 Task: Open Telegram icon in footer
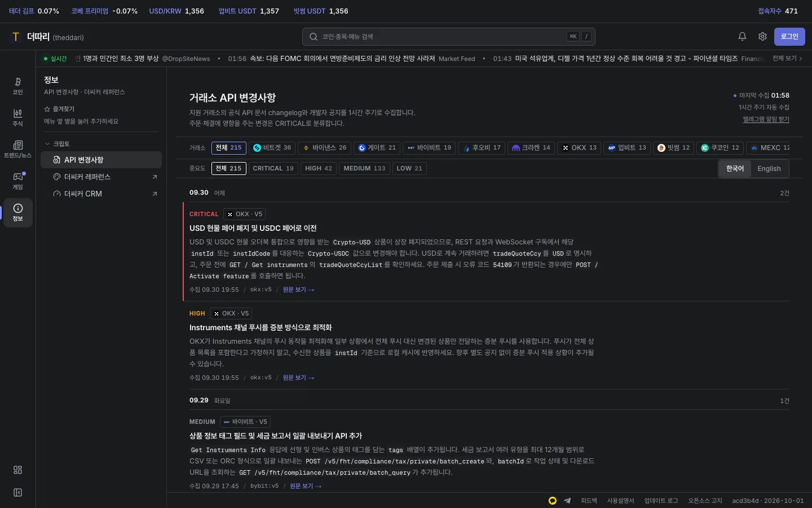point(567,501)
